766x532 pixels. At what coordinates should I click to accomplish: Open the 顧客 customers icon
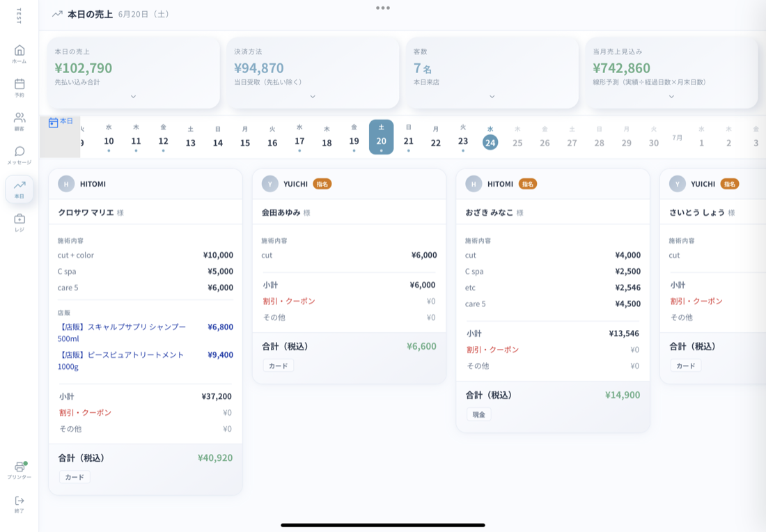tap(19, 121)
